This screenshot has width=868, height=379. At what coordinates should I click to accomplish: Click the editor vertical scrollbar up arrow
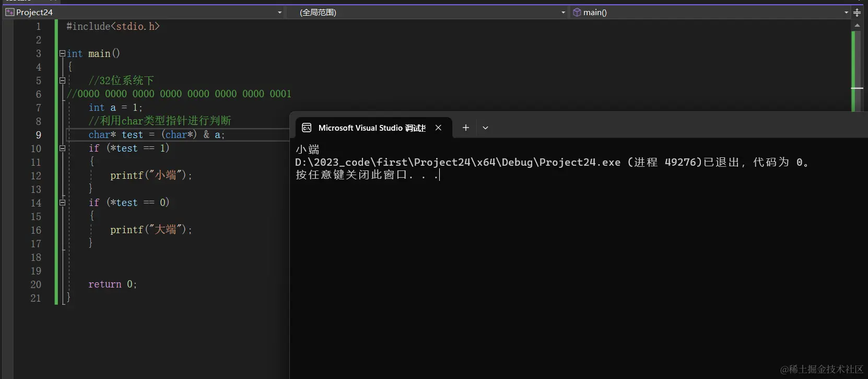click(857, 25)
